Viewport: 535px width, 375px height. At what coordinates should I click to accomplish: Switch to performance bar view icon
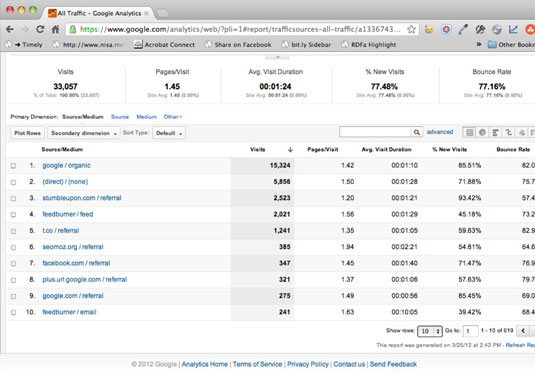coord(495,132)
